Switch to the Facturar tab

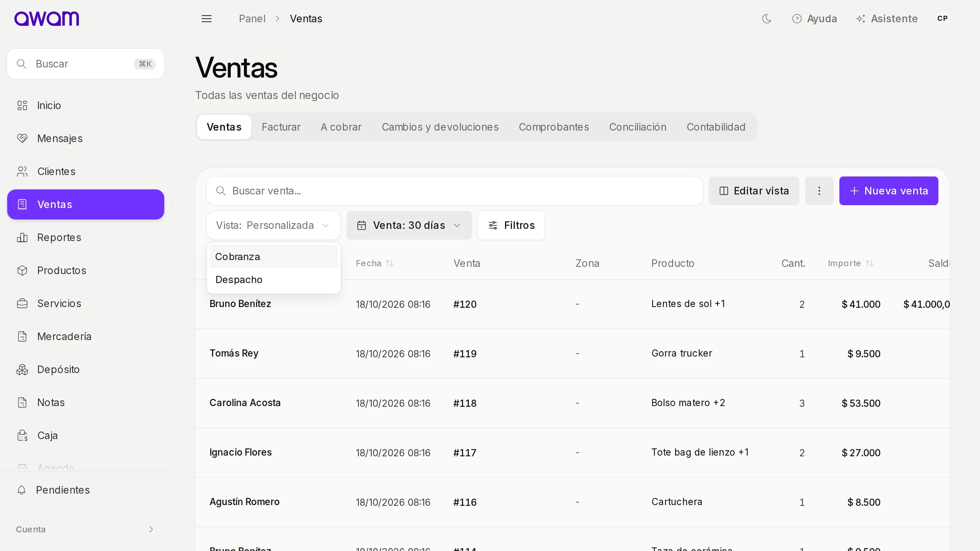point(281,127)
